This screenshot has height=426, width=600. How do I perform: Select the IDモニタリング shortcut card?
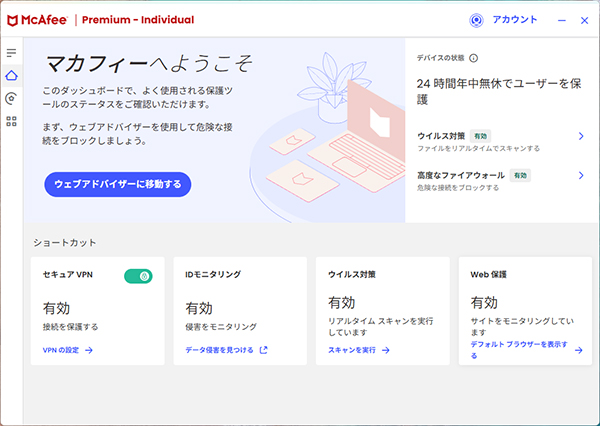point(240,311)
